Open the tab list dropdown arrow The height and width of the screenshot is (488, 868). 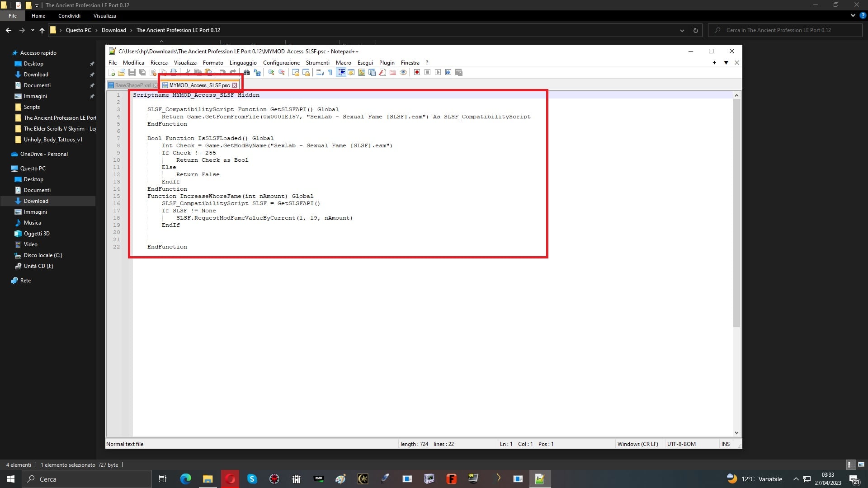tap(726, 63)
